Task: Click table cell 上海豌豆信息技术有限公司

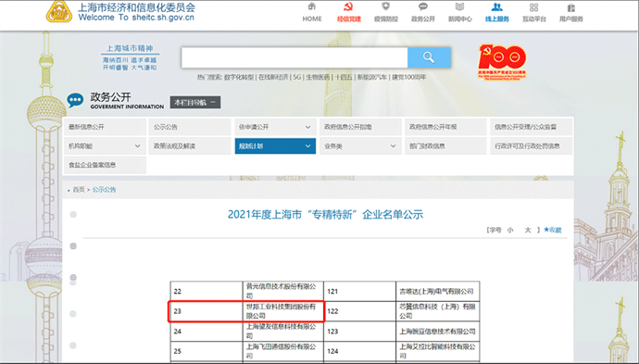Action: (x=437, y=331)
